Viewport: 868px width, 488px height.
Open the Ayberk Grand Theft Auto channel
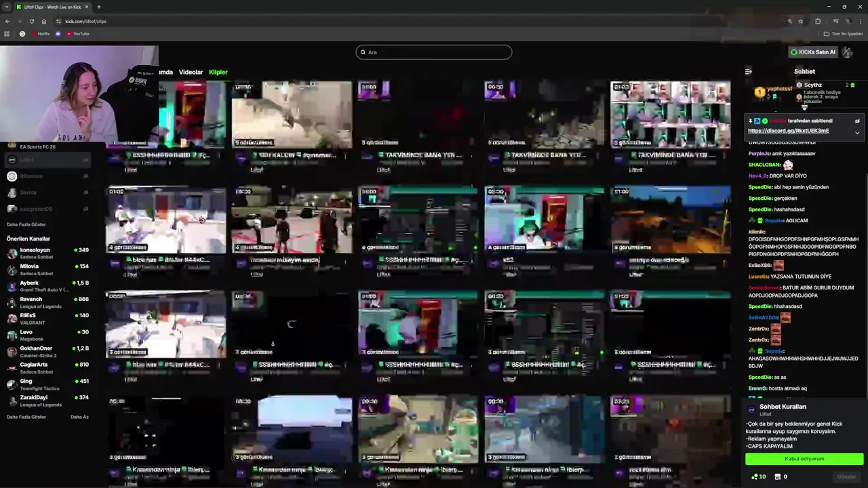click(47, 286)
